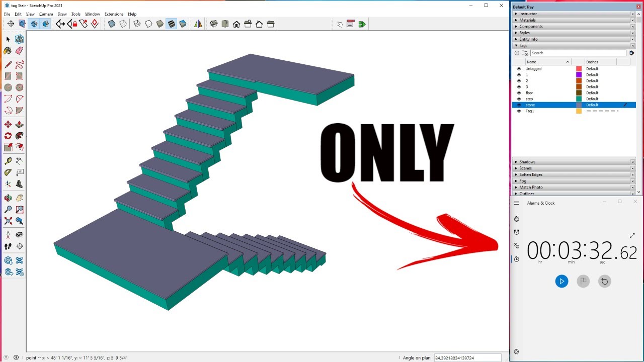Click the Add Tag plus icon

(x=517, y=53)
